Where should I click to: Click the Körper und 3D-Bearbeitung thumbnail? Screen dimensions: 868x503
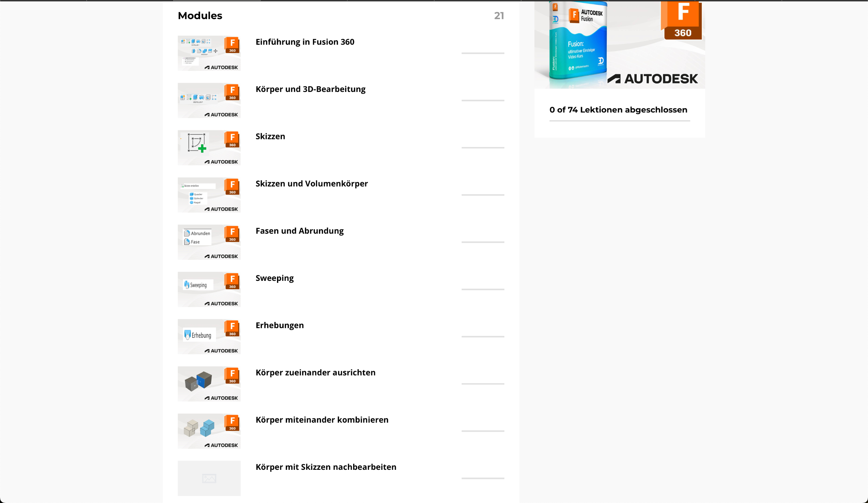pyautogui.click(x=209, y=100)
